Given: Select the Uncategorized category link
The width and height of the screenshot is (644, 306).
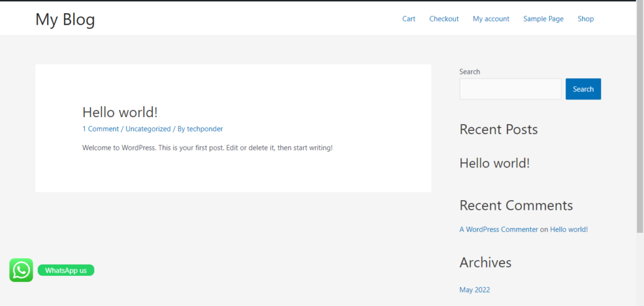Looking at the screenshot, I should (148, 129).
